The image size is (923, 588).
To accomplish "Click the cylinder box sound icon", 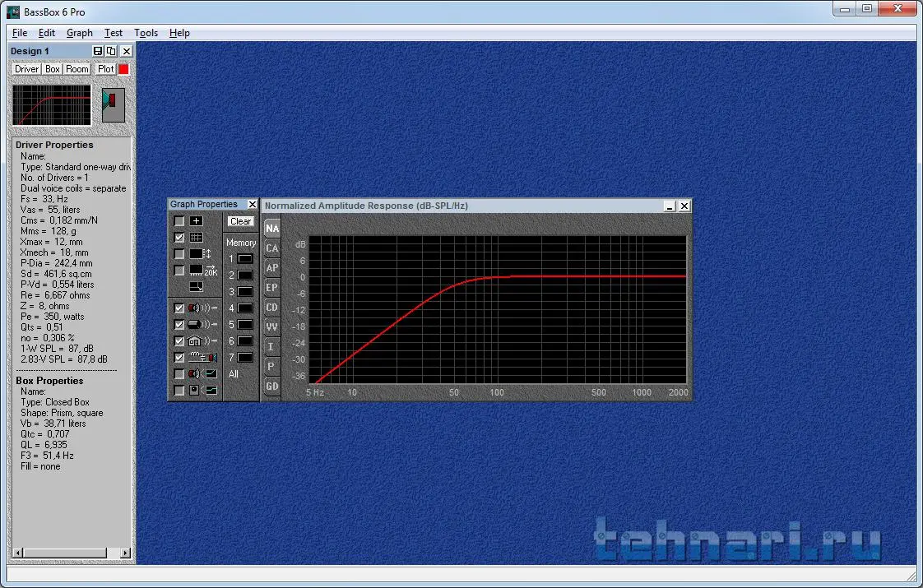I will [x=202, y=325].
